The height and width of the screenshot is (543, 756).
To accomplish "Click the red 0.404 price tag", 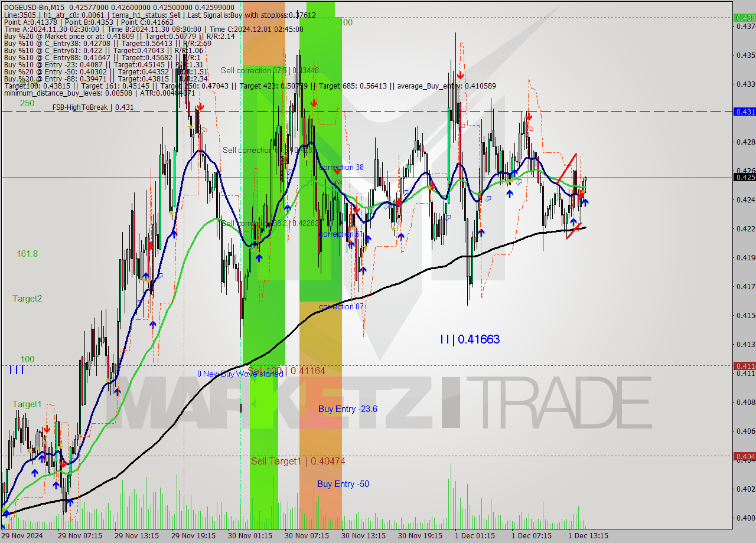I will 744,456.
